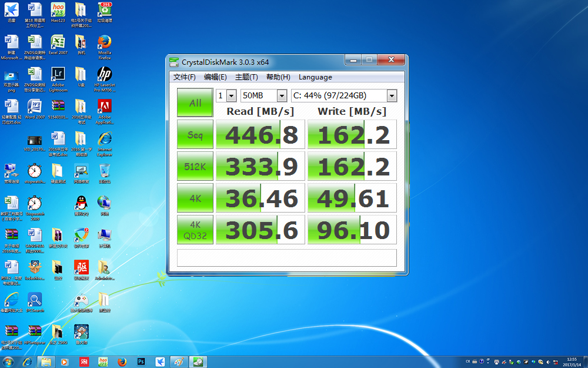Select the Internet Explorer desktop icon
The height and width of the screenshot is (368, 588).
pos(105,140)
